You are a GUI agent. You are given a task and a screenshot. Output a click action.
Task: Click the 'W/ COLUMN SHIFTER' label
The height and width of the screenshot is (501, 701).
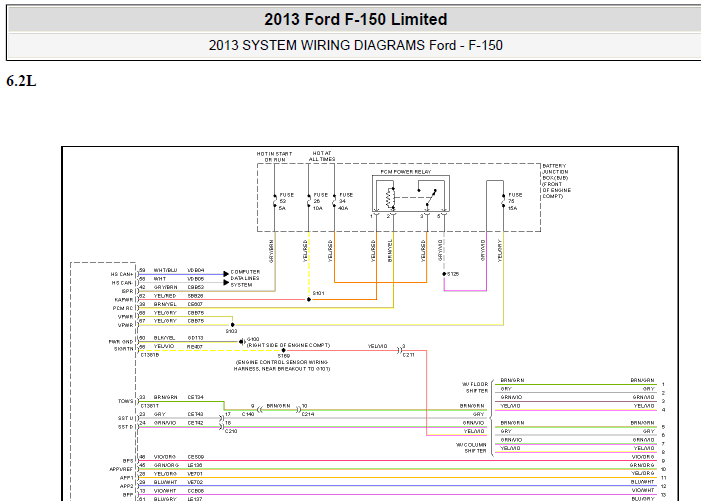(x=471, y=448)
